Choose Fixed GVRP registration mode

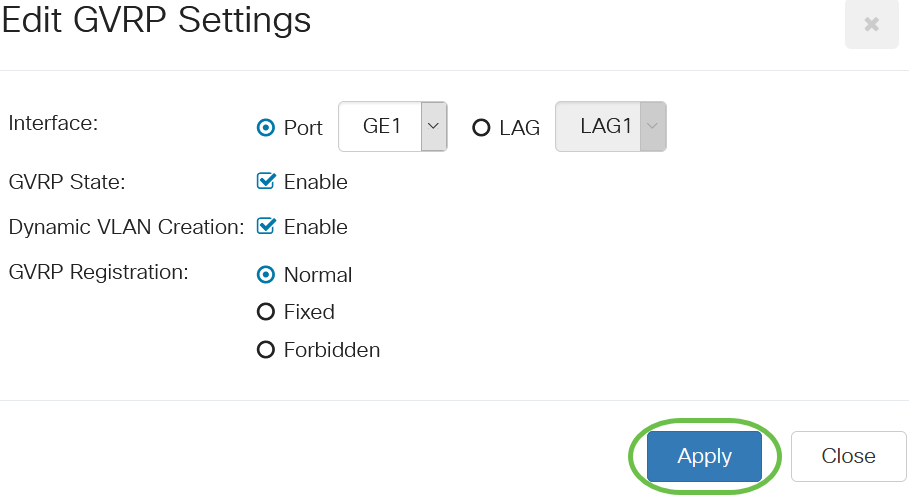tap(266, 312)
